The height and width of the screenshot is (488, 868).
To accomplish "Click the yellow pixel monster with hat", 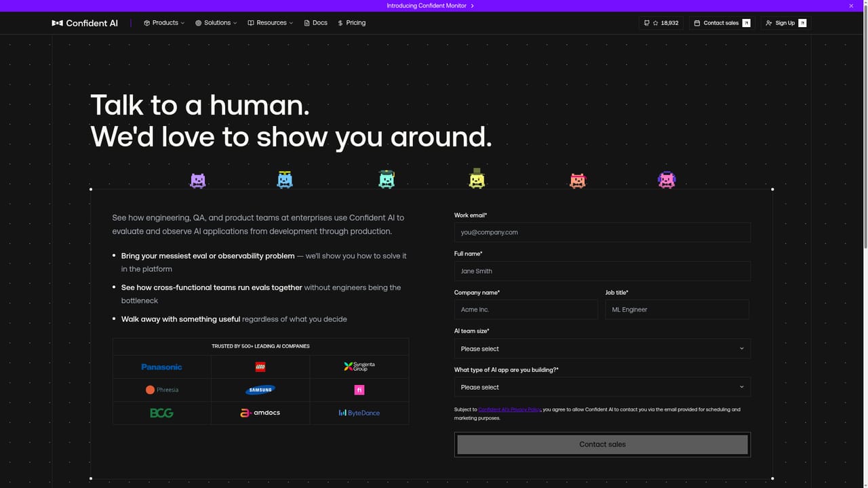I will coord(477,178).
